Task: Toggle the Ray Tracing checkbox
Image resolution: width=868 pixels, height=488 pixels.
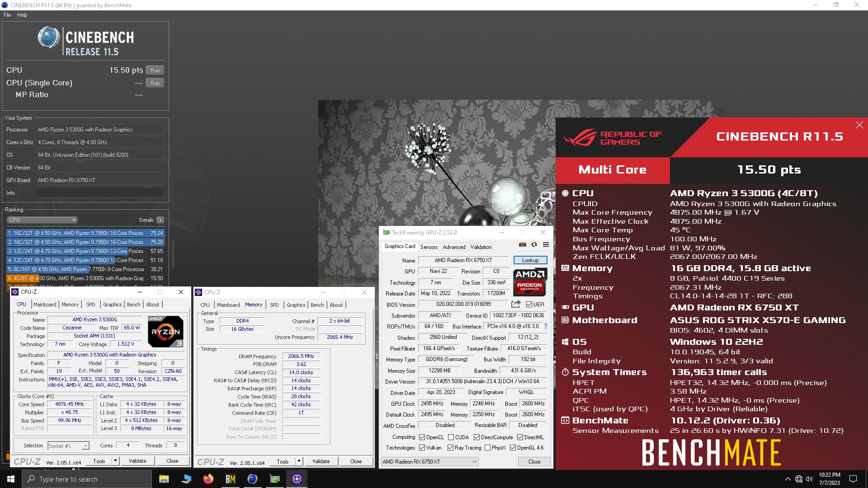Action: click(x=450, y=448)
